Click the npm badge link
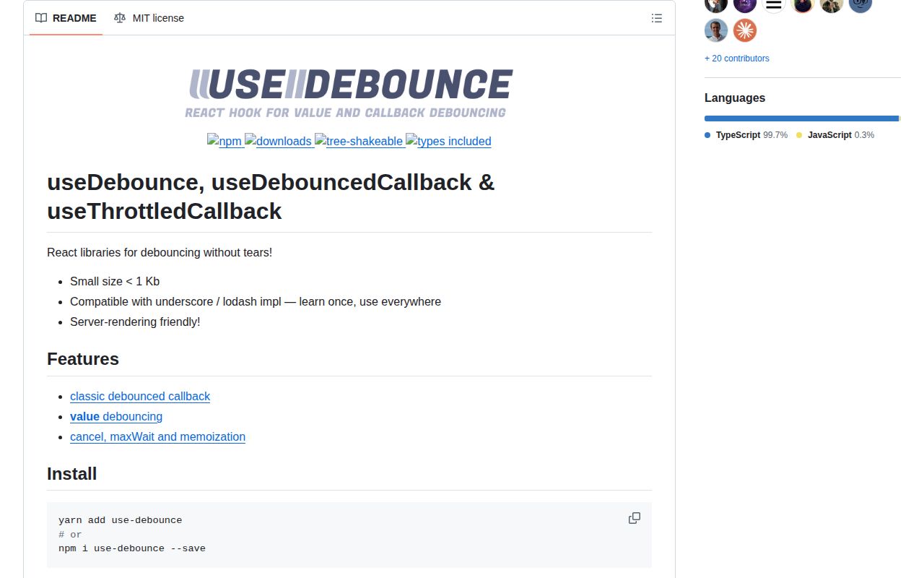924x578 pixels. click(225, 141)
